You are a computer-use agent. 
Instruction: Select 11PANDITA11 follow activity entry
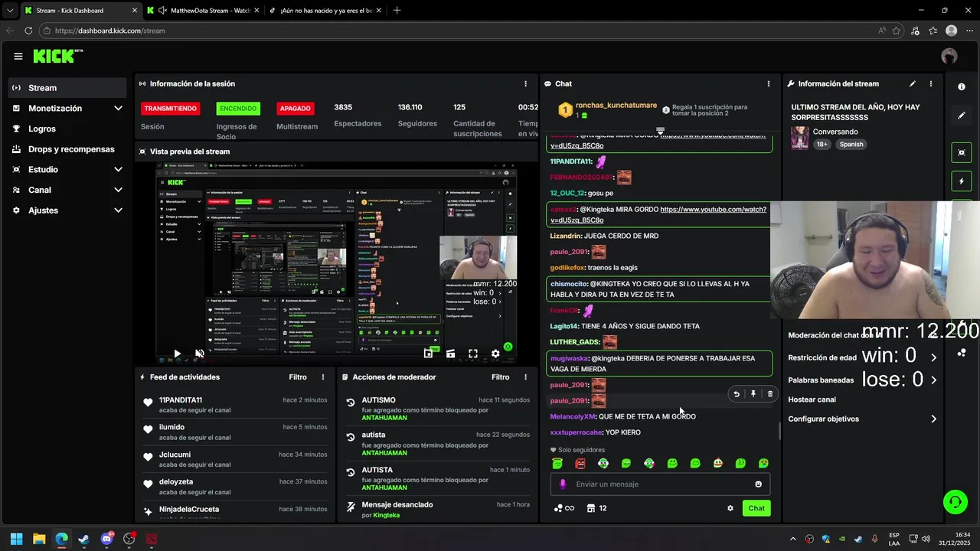coord(234,405)
